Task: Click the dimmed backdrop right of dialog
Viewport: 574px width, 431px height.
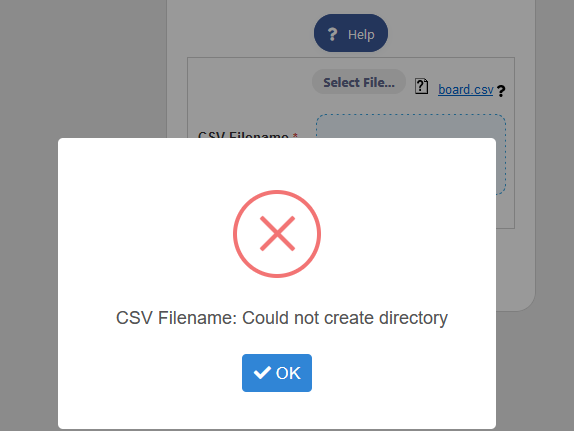Action: pos(535,366)
